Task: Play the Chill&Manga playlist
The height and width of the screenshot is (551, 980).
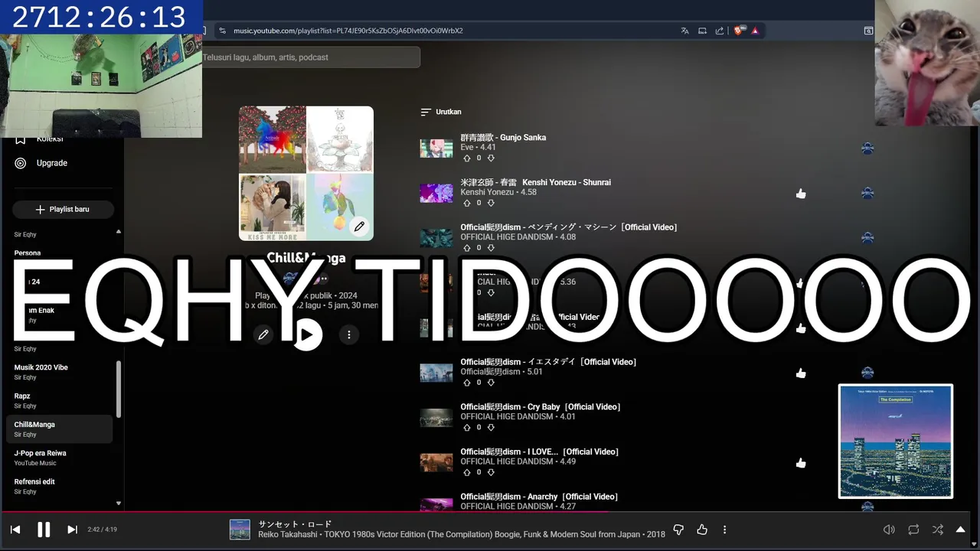Action: (307, 334)
